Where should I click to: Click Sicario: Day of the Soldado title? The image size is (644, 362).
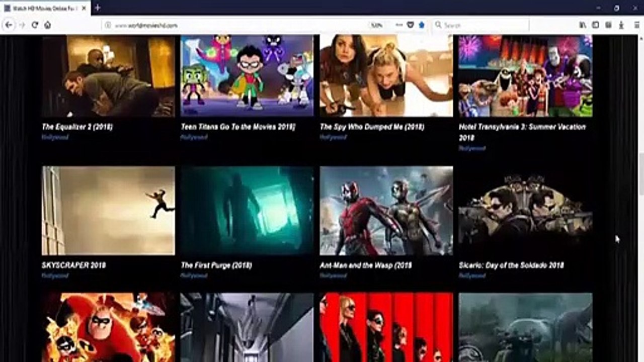click(x=511, y=265)
